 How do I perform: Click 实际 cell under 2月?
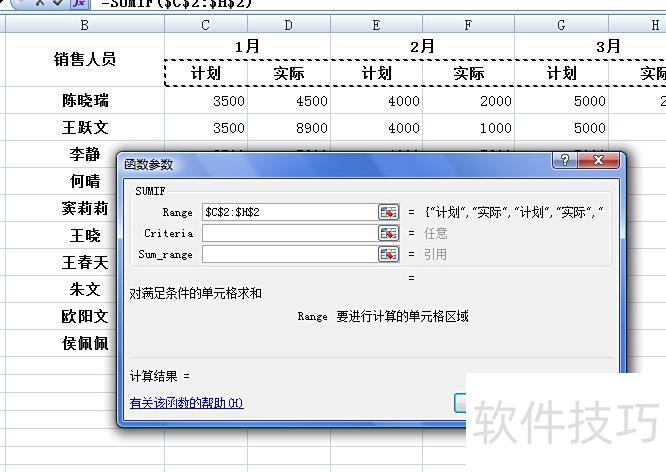[x=468, y=73]
